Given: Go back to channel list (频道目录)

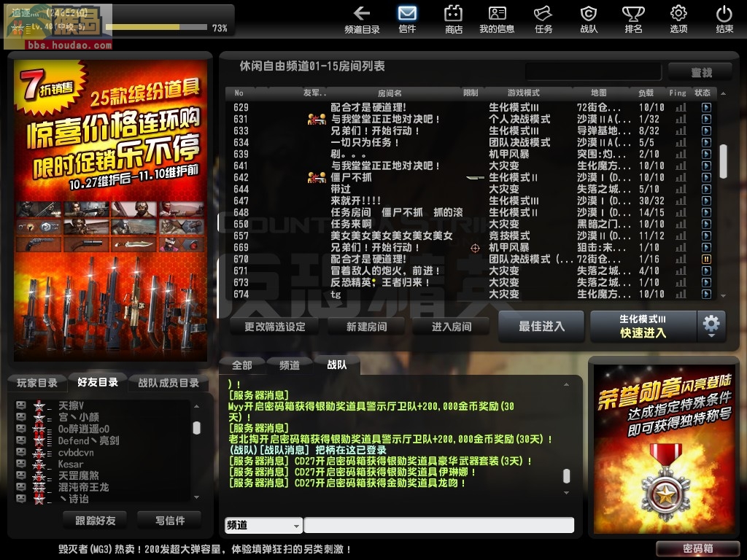Looking at the screenshot, I should pyautogui.click(x=362, y=20).
